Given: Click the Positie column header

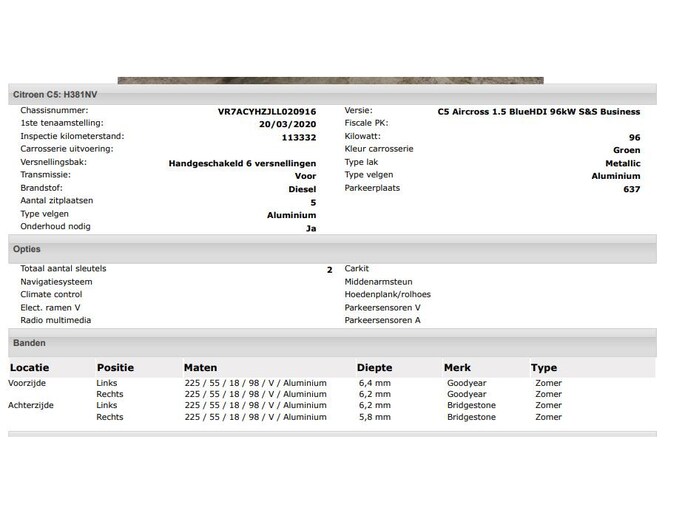Looking at the screenshot, I should (115, 368).
